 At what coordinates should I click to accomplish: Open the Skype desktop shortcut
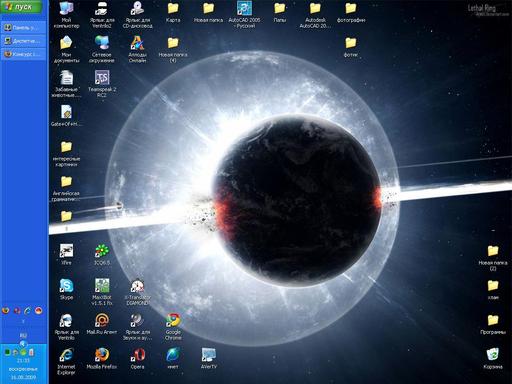click(x=66, y=289)
